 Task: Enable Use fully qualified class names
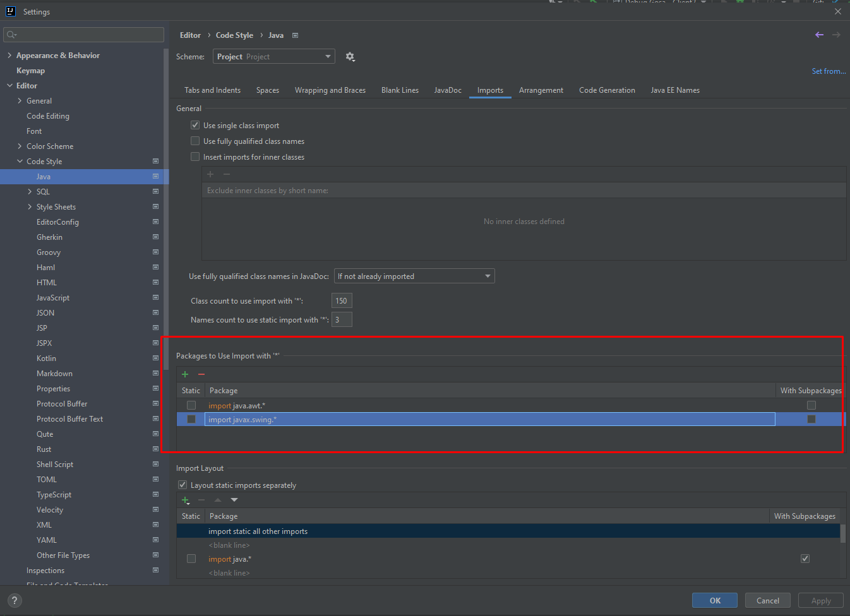point(195,141)
